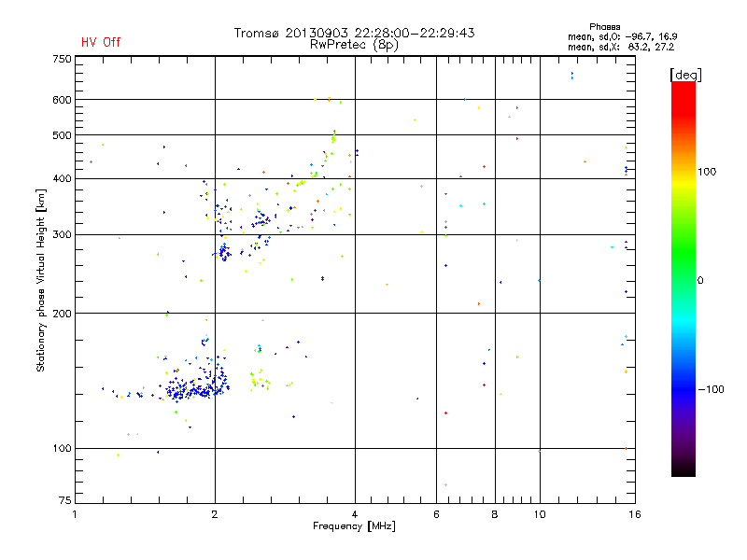The image size is (747, 560).
Task: Click the '-100' colorbar tick label
Action: pyautogui.click(x=711, y=389)
